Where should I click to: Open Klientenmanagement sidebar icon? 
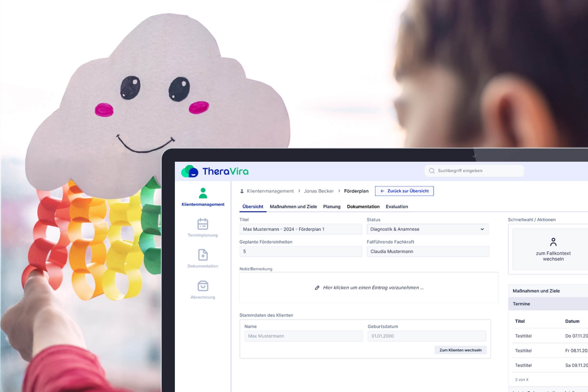(x=203, y=193)
